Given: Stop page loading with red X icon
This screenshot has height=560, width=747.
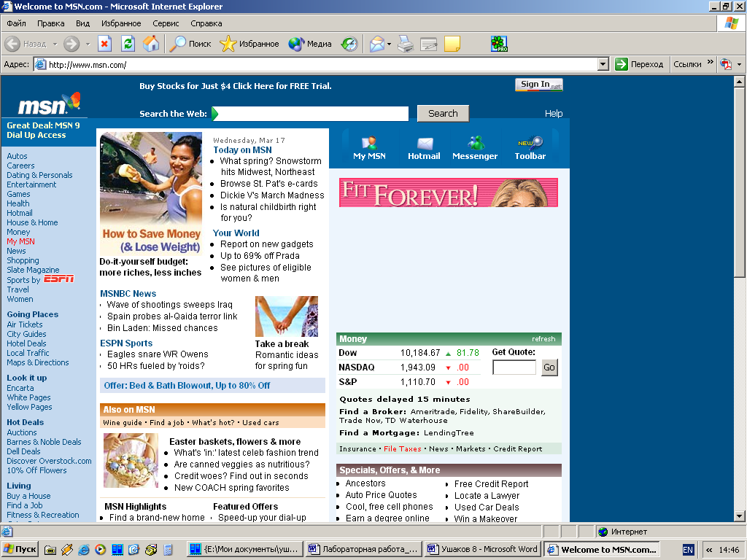Looking at the screenshot, I should pyautogui.click(x=105, y=44).
